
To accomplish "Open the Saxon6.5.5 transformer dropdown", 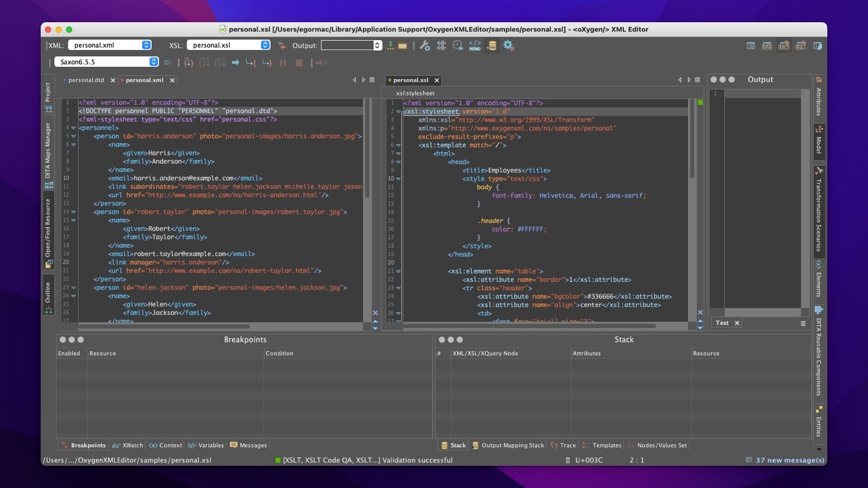I will (106, 62).
